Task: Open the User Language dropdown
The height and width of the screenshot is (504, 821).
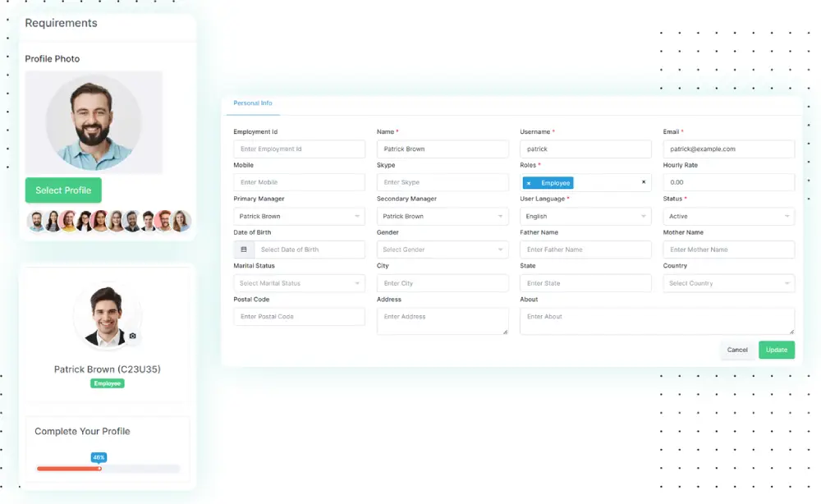Action: (585, 217)
